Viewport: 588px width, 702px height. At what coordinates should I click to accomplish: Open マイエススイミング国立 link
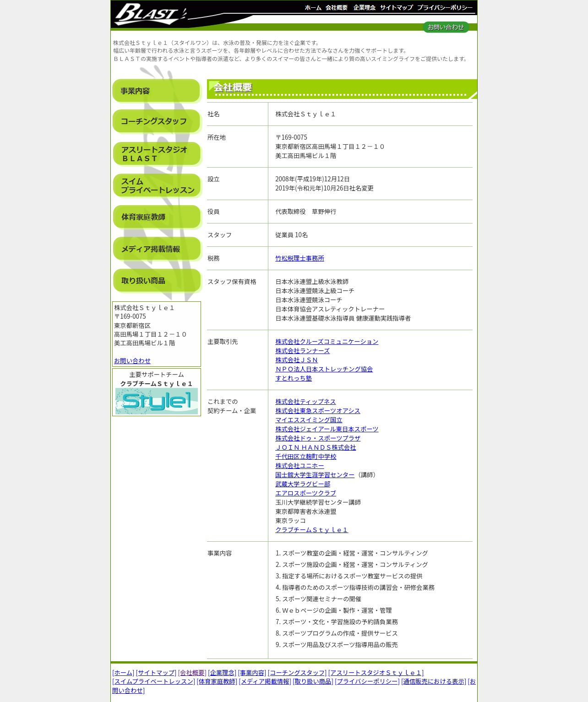[309, 420]
